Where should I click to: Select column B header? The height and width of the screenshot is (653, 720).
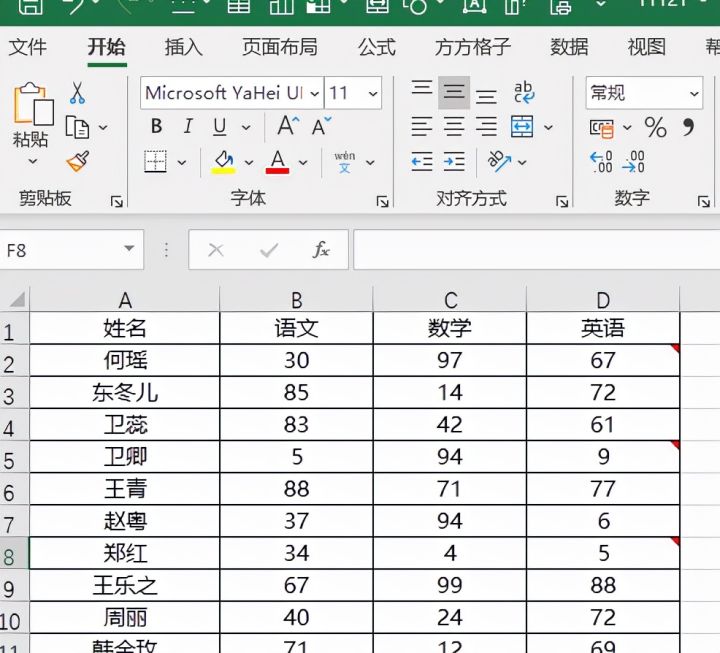[297, 300]
